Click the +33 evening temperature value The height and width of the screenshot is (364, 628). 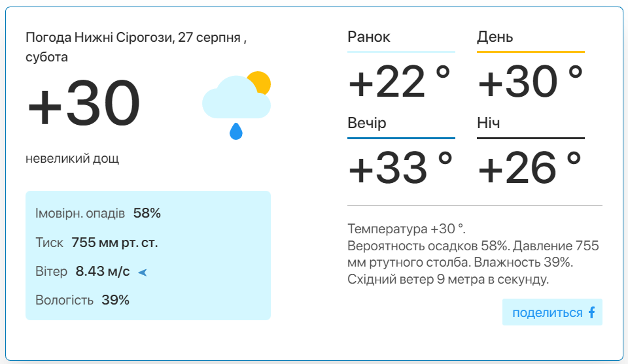400,167
